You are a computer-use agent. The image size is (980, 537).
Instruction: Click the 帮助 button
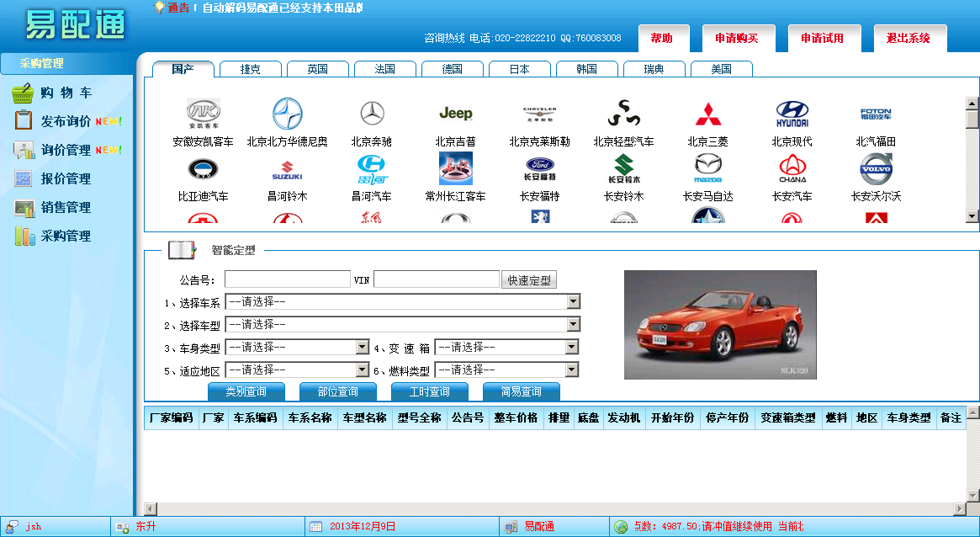(664, 39)
